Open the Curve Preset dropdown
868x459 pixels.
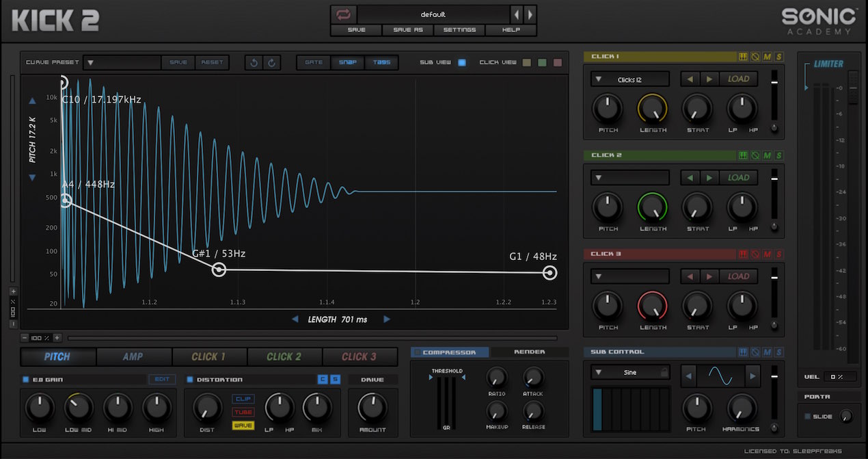point(122,62)
